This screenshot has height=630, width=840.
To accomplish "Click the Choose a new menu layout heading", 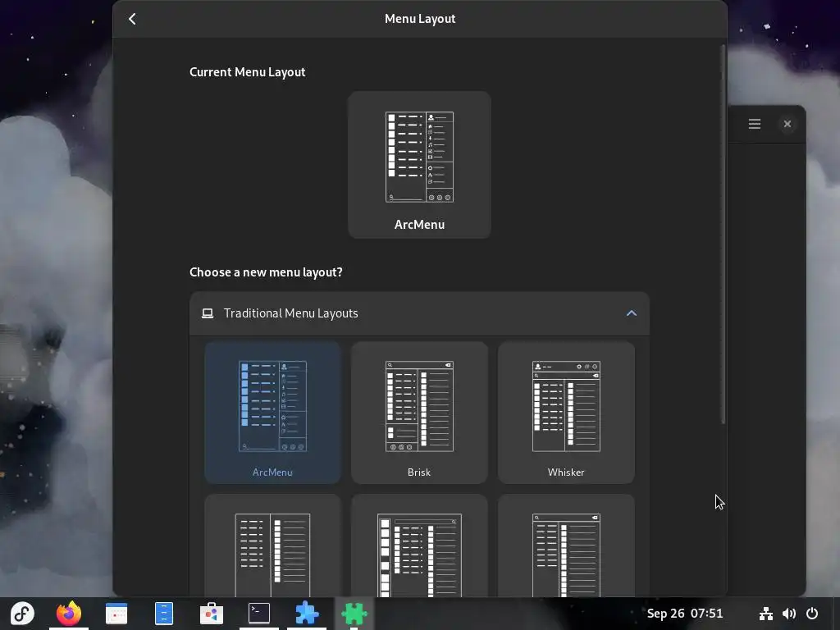I will [x=266, y=272].
